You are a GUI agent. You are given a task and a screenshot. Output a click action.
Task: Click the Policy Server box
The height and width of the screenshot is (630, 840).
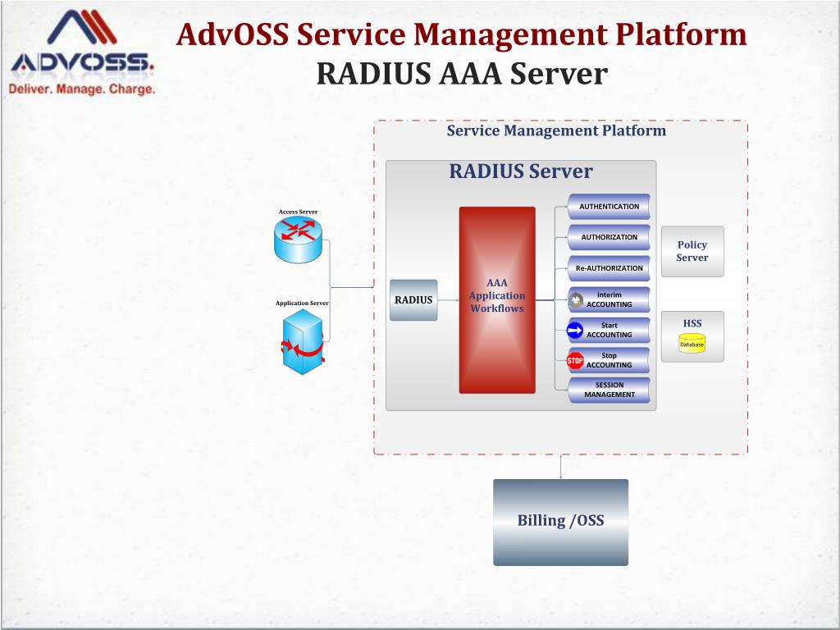[692, 251]
